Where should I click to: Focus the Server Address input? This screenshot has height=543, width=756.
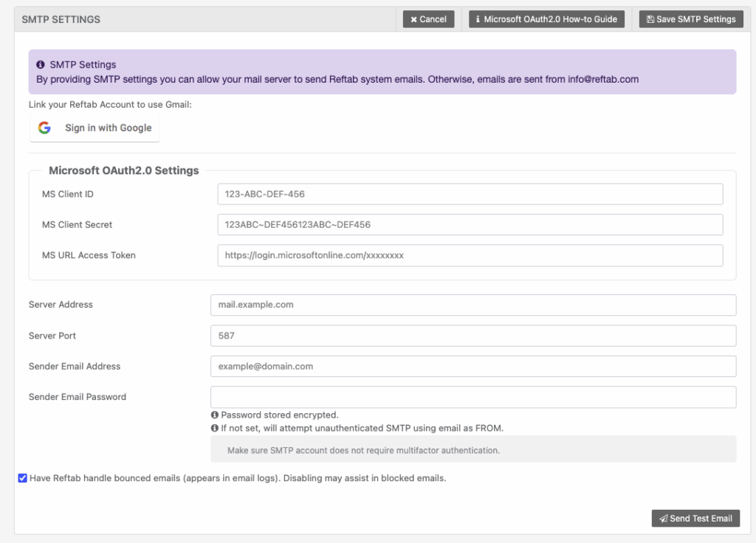(472, 305)
